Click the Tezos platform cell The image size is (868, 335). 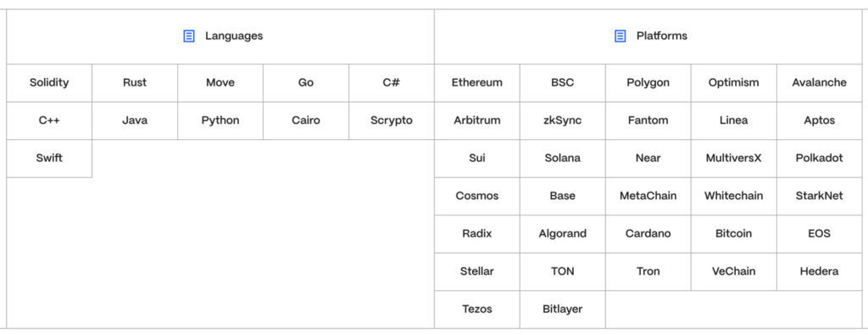[477, 309]
